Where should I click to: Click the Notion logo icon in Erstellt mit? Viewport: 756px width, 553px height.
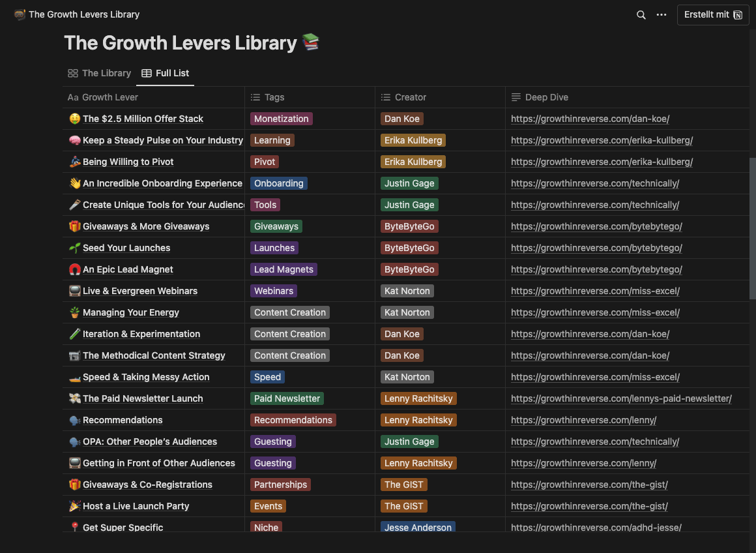[x=737, y=15]
